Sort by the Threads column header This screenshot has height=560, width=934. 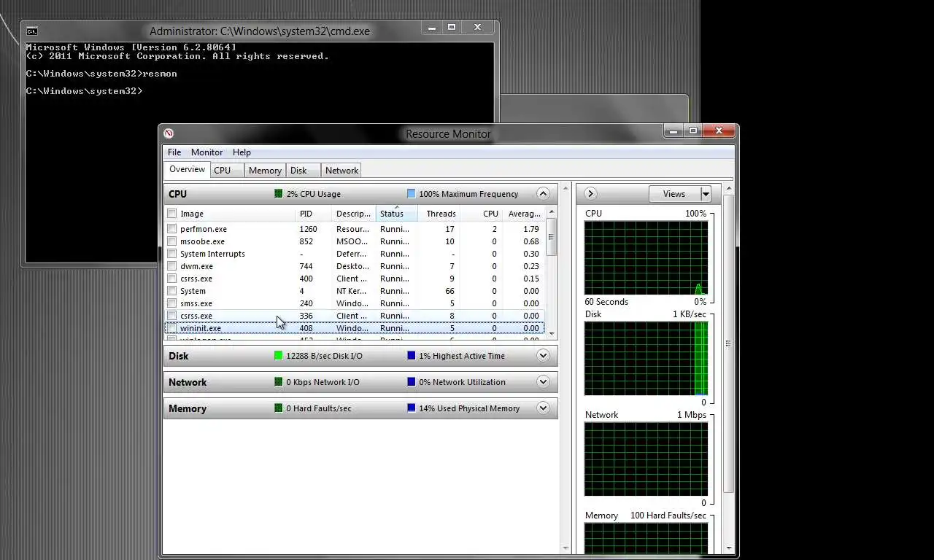pos(439,214)
